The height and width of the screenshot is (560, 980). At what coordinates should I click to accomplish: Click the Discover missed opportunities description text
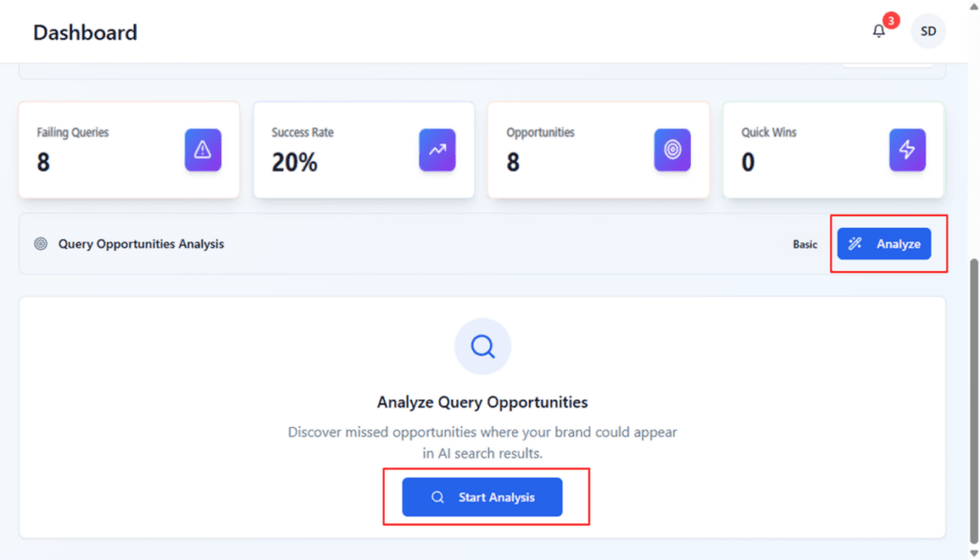[x=482, y=442]
